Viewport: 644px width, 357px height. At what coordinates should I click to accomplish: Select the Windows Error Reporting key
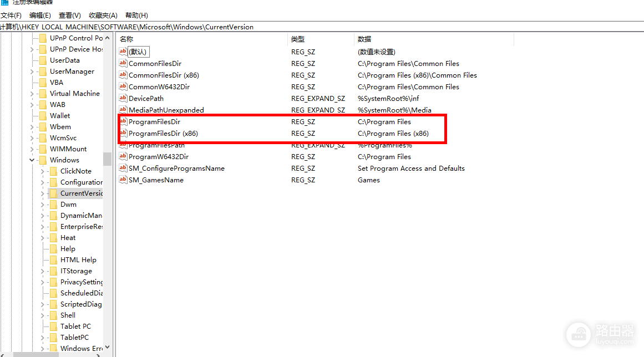[82, 348]
